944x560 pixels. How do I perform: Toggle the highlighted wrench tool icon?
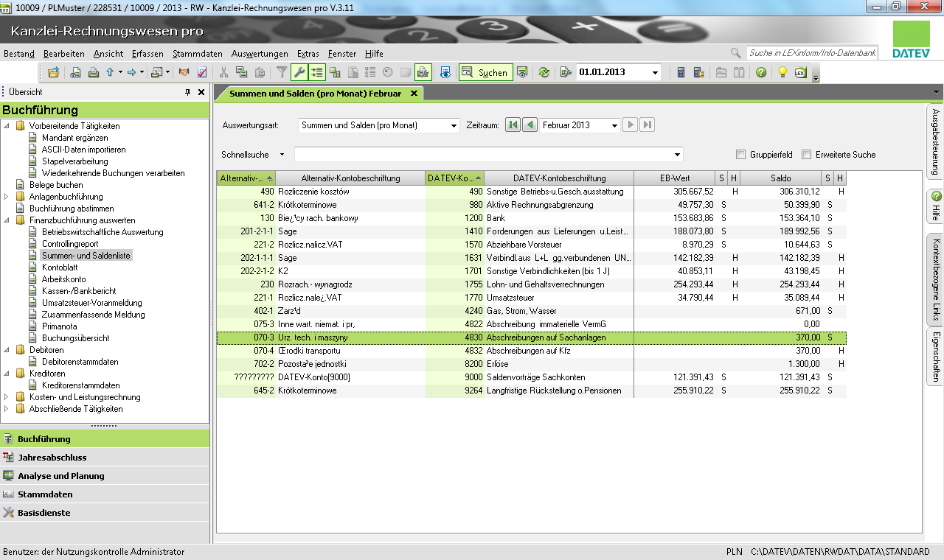coord(299,72)
